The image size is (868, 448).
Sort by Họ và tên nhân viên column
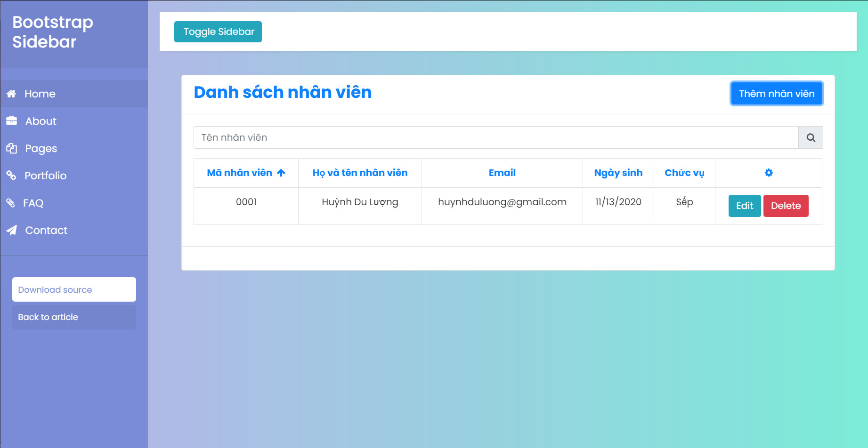click(360, 173)
